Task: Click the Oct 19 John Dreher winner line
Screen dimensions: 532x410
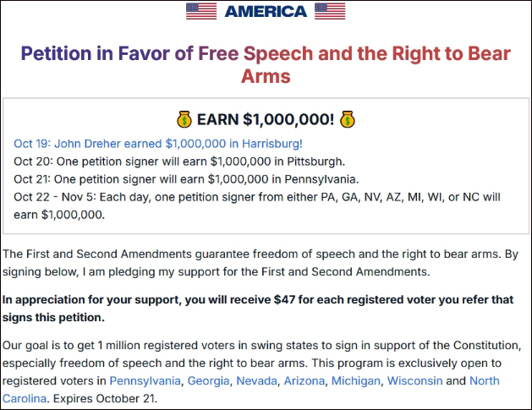Action: (158, 144)
